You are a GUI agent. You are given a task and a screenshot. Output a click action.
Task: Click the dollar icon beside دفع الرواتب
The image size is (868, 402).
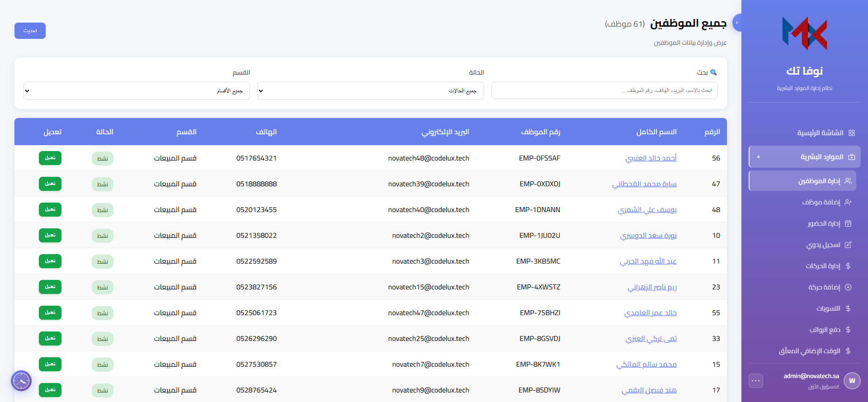coord(848,330)
